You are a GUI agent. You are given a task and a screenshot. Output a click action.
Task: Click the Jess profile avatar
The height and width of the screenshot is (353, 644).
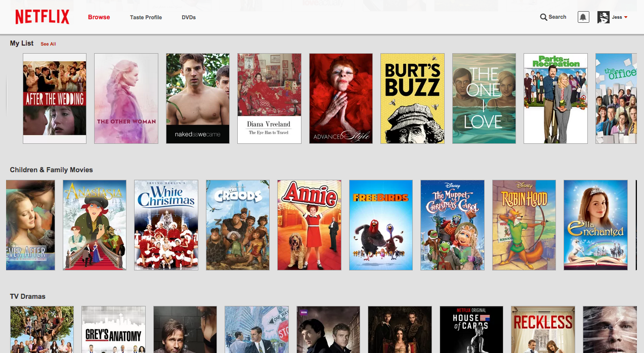[603, 17]
